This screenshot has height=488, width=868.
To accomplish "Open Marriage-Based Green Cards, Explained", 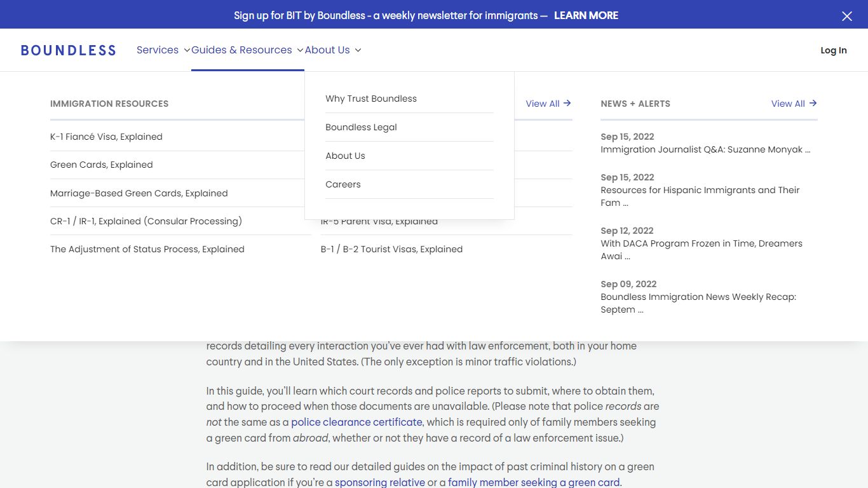I will click(139, 193).
